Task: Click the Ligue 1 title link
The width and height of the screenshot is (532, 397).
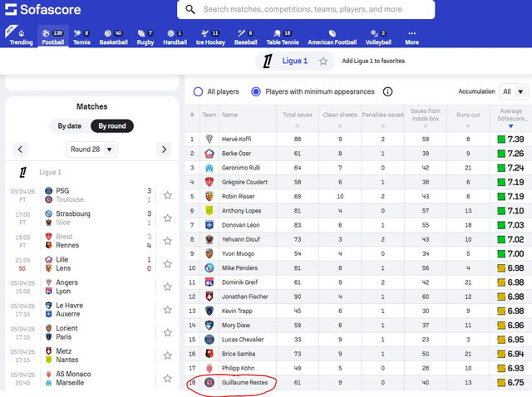Action: [x=295, y=61]
